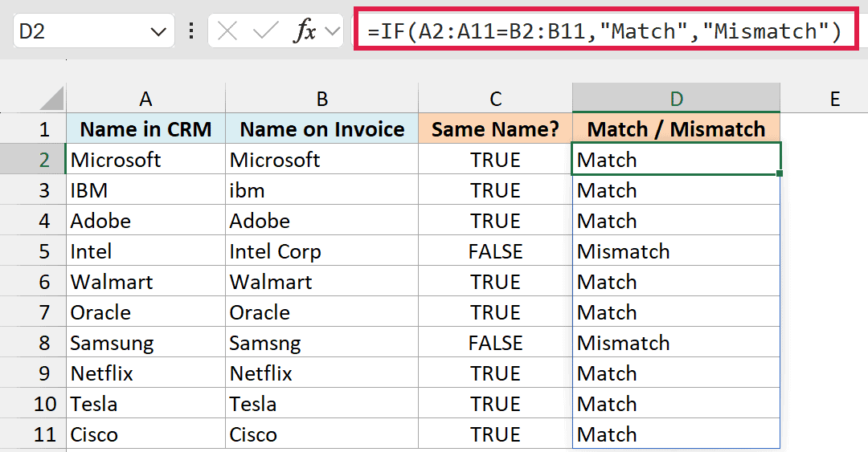Click cell B4 containing Adobe
The height and width of the screenshot is (452, 868).
[321, 220]
